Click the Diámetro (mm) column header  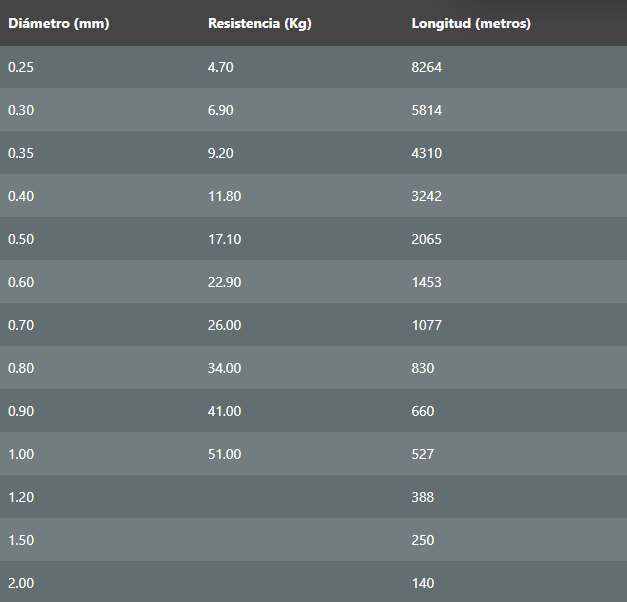58,23
